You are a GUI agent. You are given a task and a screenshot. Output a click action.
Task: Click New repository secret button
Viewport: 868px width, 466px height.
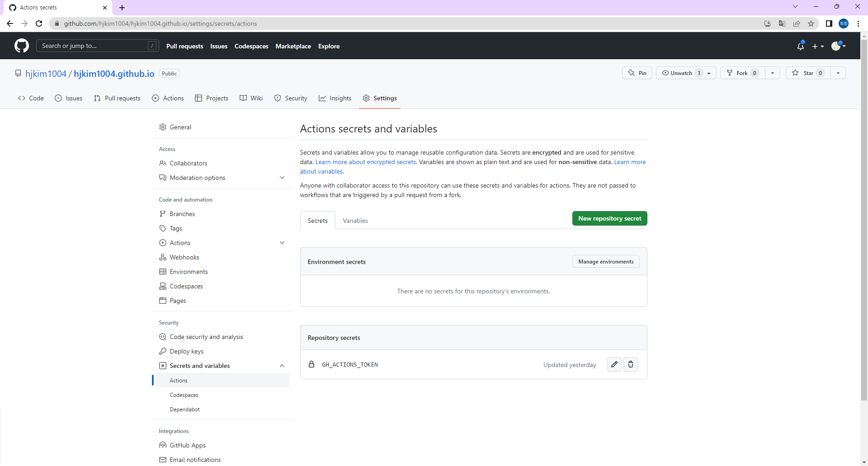click(609, 218)
